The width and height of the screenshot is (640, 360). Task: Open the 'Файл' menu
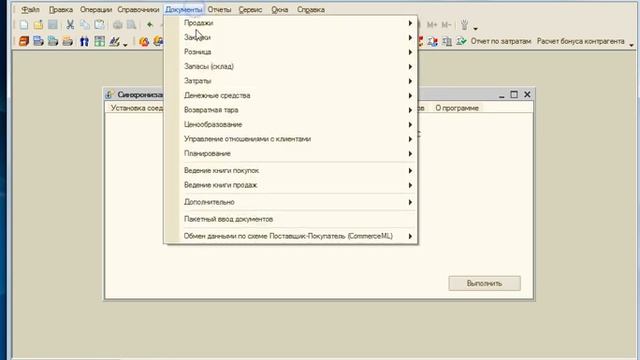tap(30, 9)
